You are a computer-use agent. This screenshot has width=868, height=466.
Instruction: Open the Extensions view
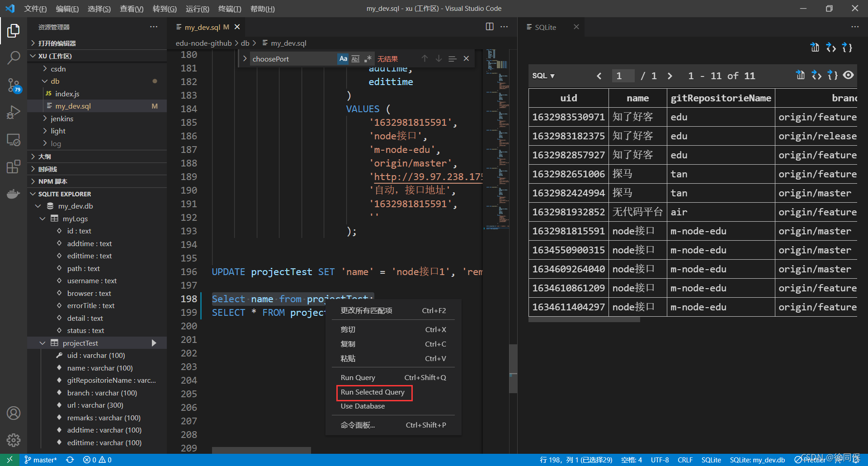[14, 166]
